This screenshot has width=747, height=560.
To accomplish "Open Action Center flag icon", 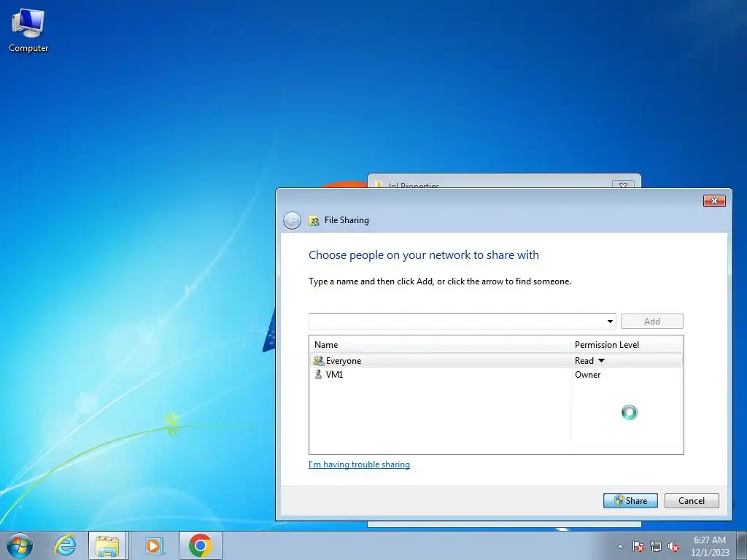I will [x=638, y=546].
